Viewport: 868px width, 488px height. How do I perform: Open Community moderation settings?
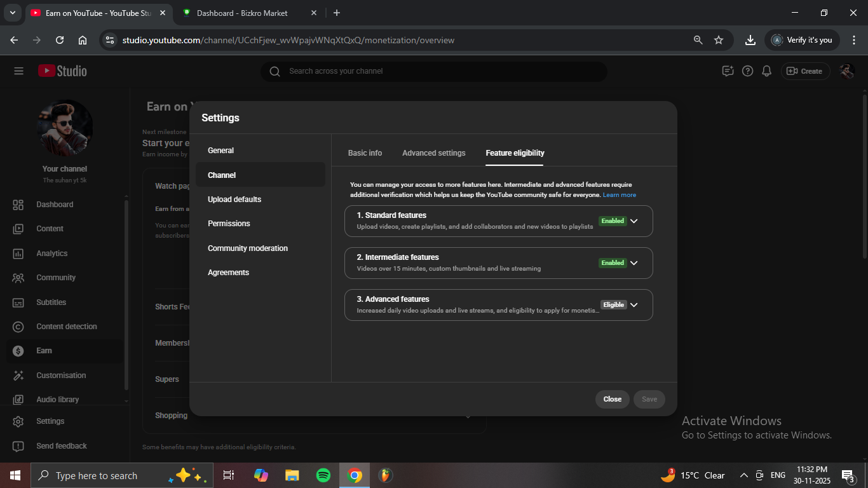tap(248, 248)
